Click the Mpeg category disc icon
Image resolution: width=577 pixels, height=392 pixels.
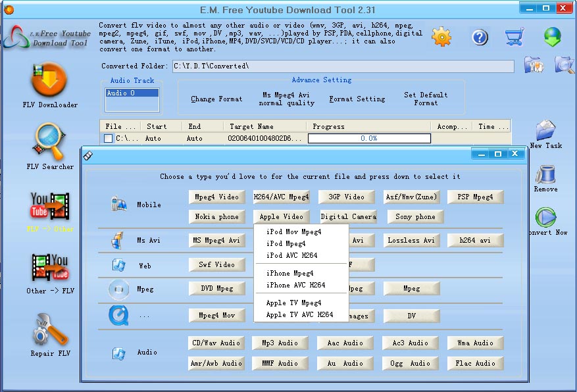(118, 289)
